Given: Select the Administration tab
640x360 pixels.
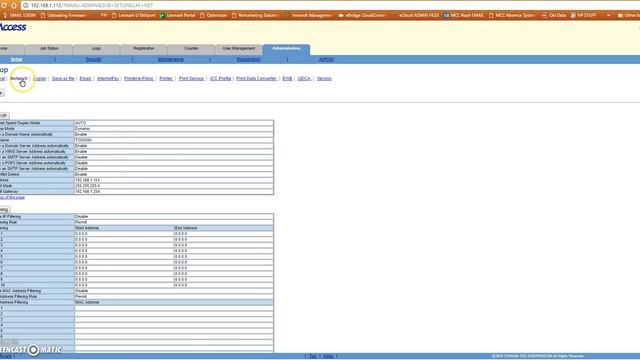Looking at the screenshot, I should click(x=287, y=49).
